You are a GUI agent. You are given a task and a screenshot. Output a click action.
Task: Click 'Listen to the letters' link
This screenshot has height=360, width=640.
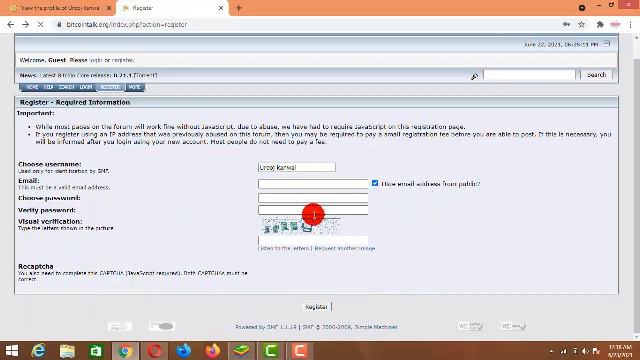(284, 248)
